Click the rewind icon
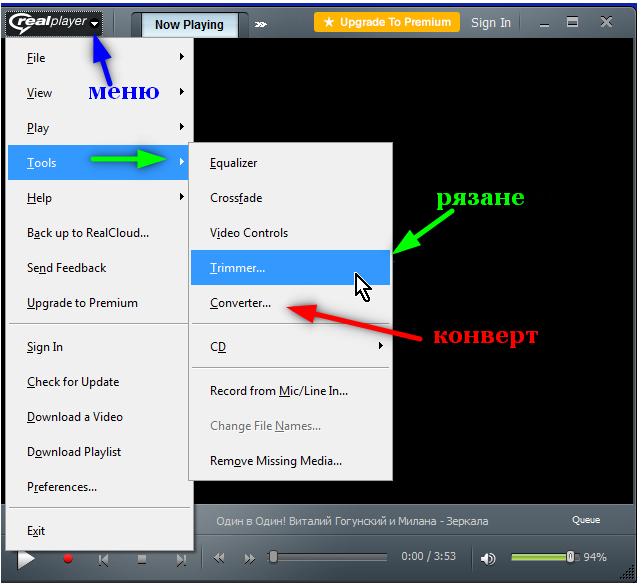Viewport: 637px width, 584px height. coord(220,558)
